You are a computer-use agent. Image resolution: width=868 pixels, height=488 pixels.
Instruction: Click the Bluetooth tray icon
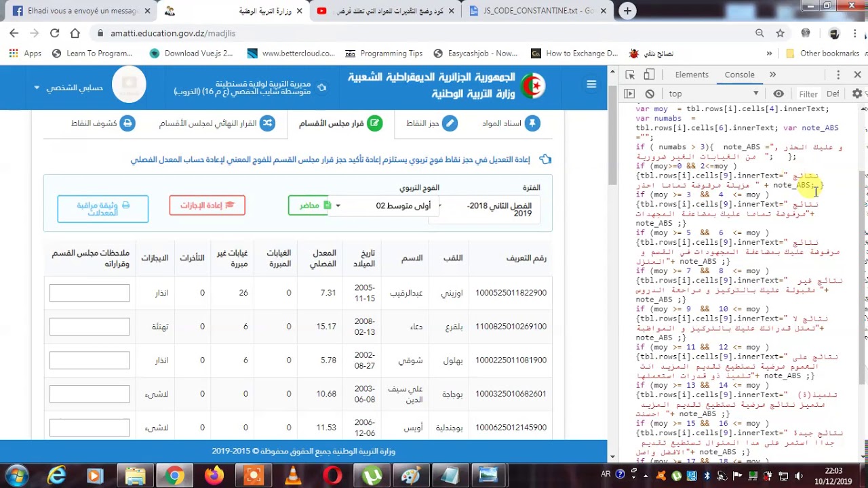point(707,476)
